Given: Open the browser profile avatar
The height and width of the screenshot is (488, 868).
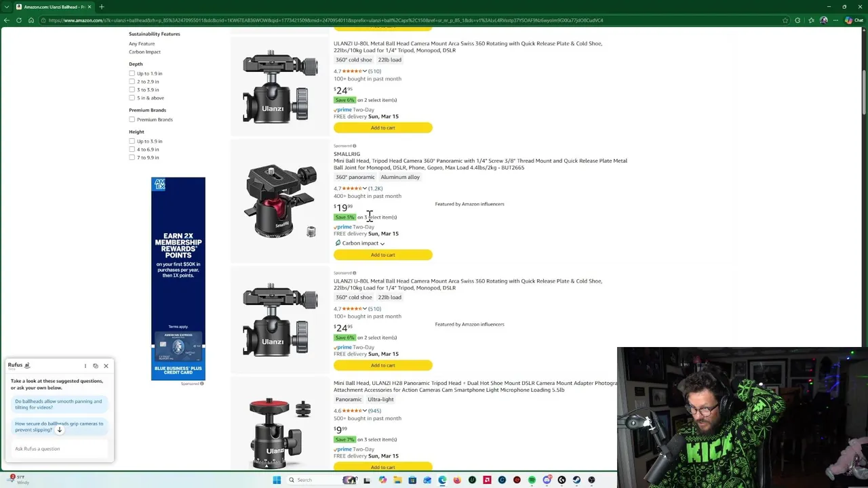Looking at the screenshot, I should (x=823, y=20).
